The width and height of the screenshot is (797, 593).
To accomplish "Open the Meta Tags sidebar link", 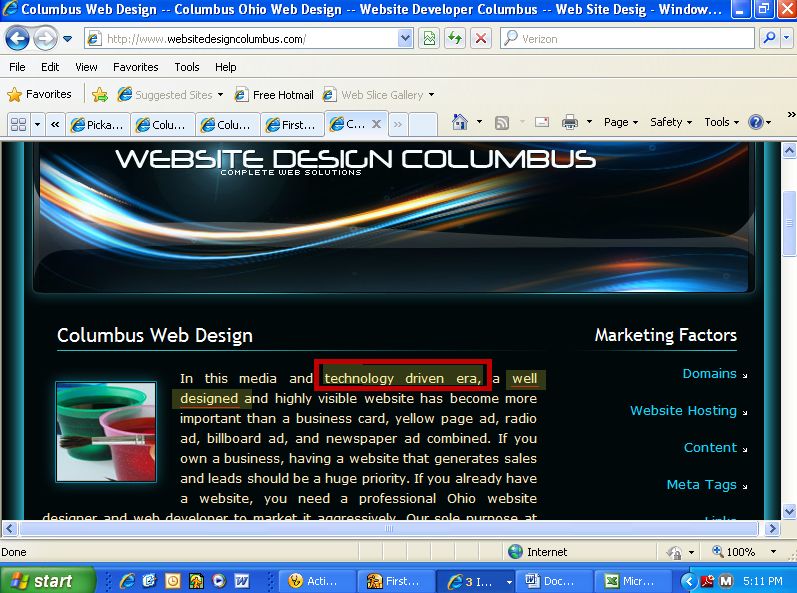I will point(701,485).
